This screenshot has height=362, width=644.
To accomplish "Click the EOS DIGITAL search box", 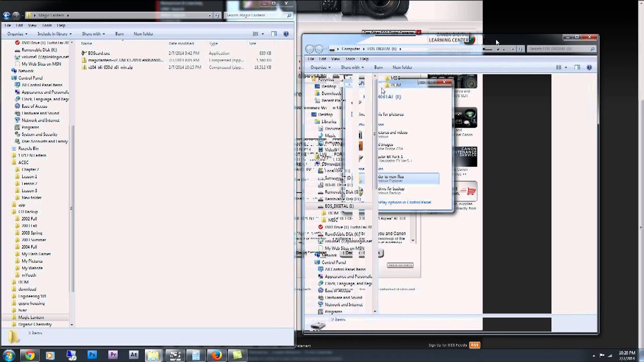I will click(x=561, y=49).
